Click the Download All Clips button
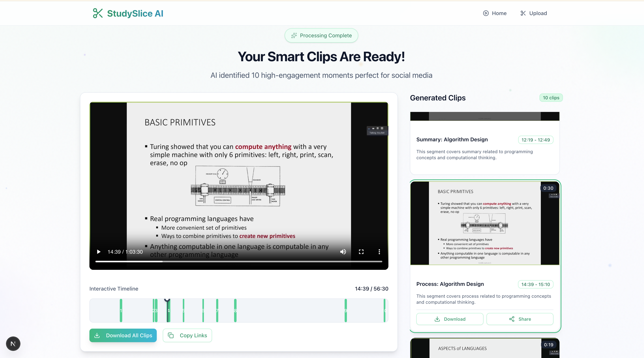This screenshot has width=644, height=358. pyautogui.click(x=123, y=335)
